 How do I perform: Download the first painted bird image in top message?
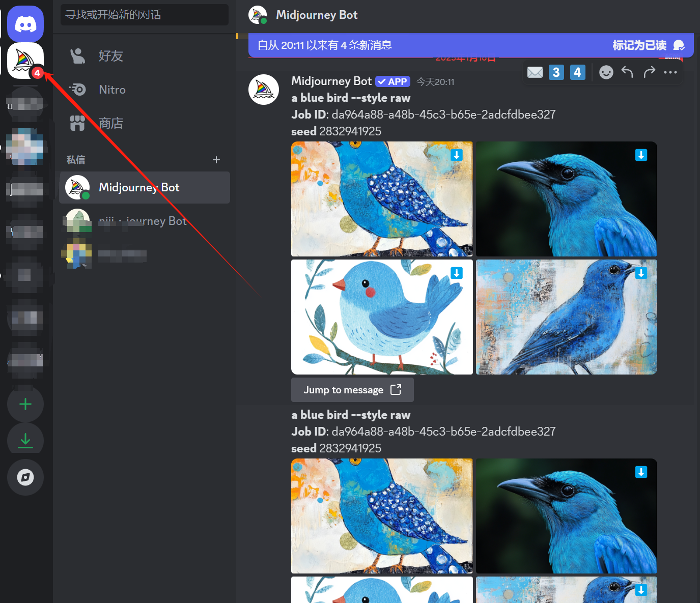(x=457, y=155)
